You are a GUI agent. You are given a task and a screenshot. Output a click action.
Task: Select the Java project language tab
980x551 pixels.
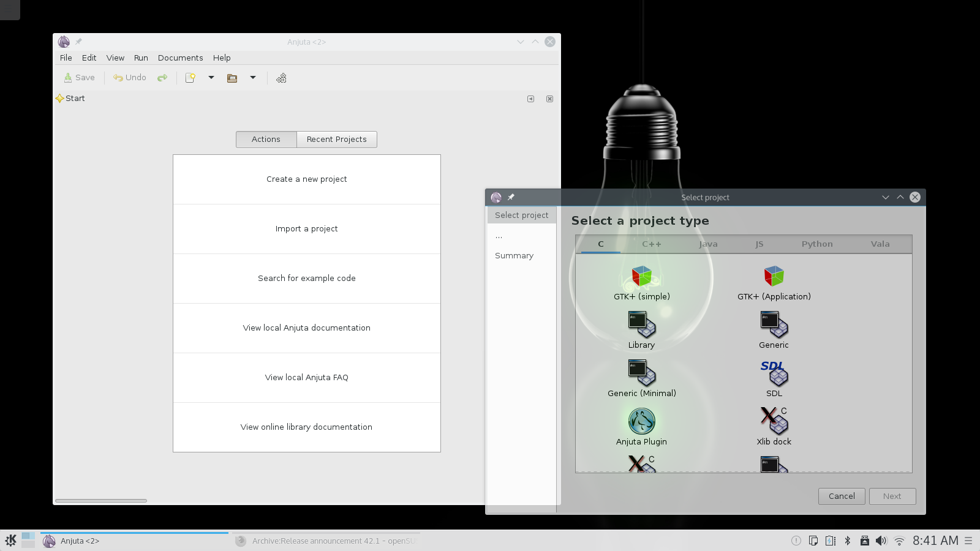(x=708, y=244)
